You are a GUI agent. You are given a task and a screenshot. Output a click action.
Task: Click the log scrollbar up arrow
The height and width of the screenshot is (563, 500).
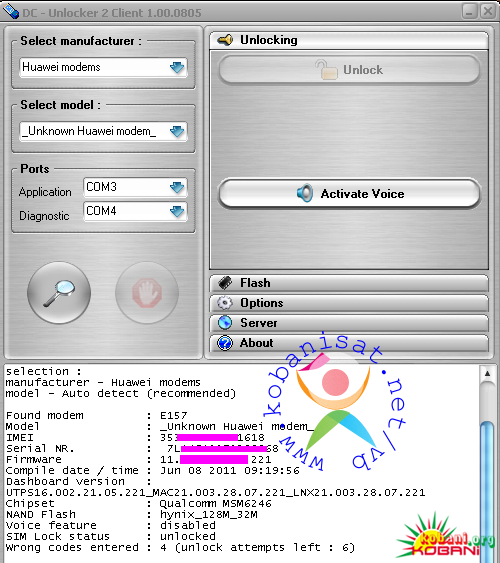[x=487, y=374]
